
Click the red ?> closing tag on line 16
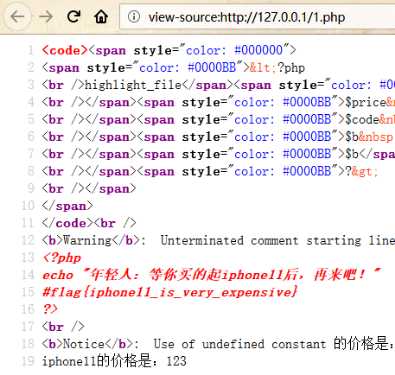50,309
